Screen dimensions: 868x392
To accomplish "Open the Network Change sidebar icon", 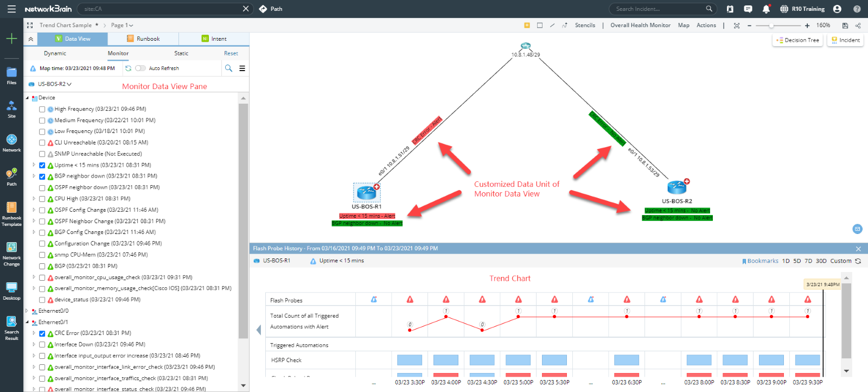I will pyautogui.click(x=11, y=254).
